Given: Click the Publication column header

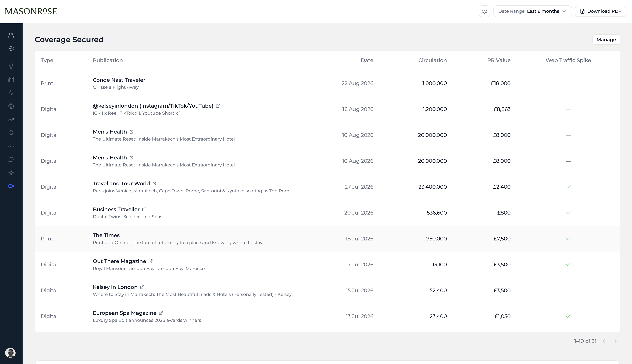Looking at the screenshot, I should 108,60.
